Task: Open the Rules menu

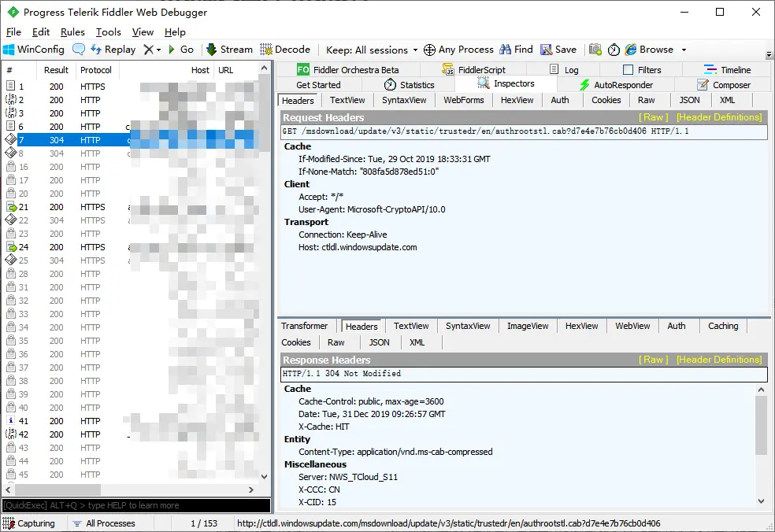Action: coord(72,32)
